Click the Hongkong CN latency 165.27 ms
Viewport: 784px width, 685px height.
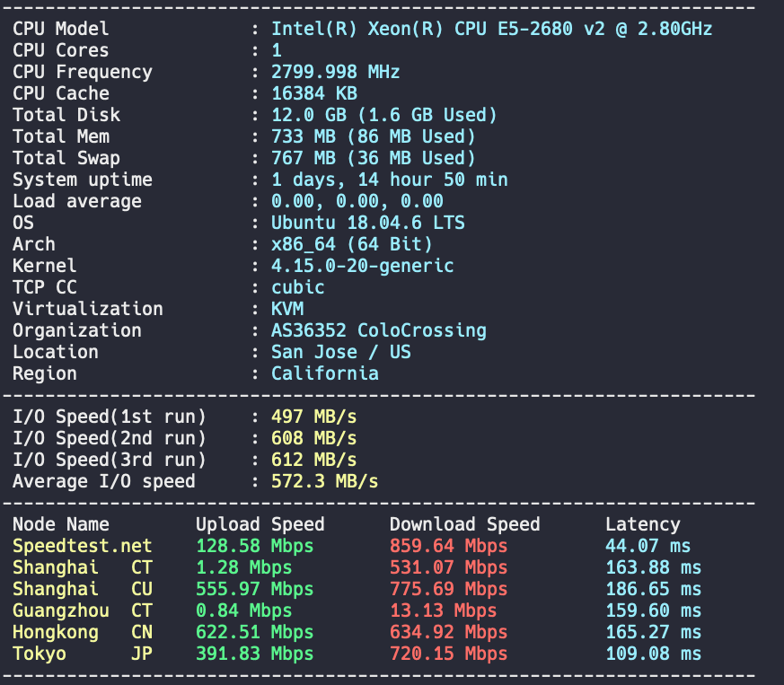[654, 632]
